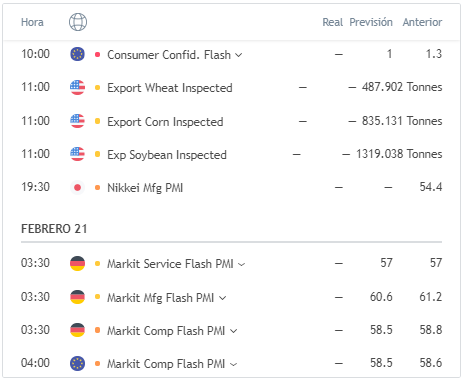The height and width of the screenshot is (381, 464).
Task: Click red importance dot for Consumer Confid.
Action: [x=97, y=54]
